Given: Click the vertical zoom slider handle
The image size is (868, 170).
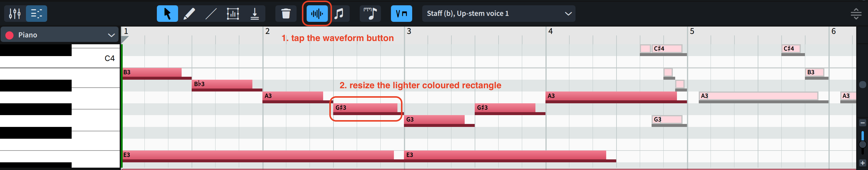Looking at the screenshot, I should 862,145.
